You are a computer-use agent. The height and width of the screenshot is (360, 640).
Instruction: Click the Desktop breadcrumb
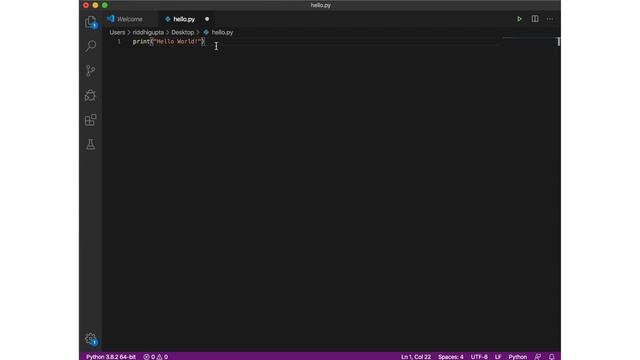tap(182, 32)
